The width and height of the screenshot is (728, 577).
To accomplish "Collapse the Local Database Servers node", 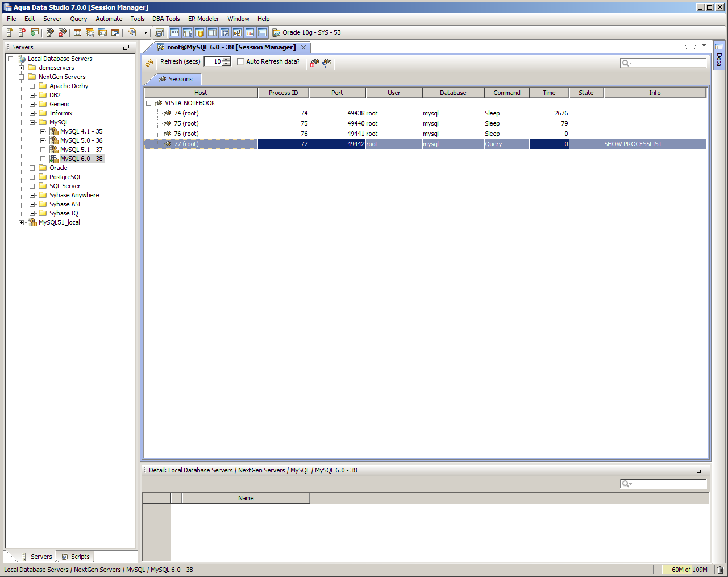I will (10, 59).
